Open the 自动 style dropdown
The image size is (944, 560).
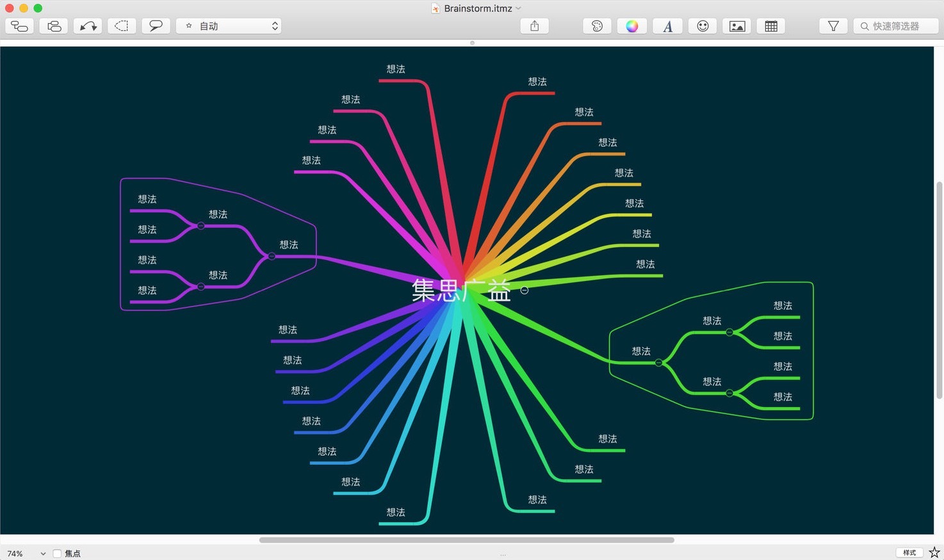[x=229, y=26]
